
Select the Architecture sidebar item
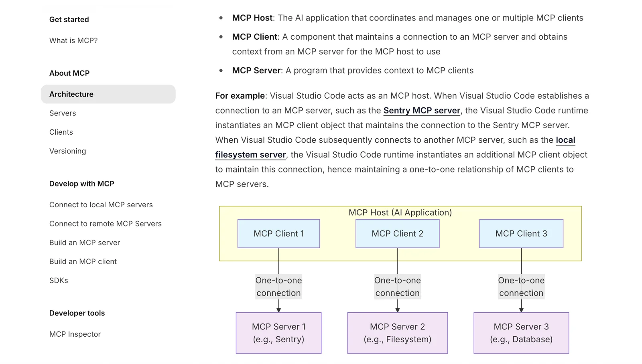pyautogui.click(x=71, y=94)
